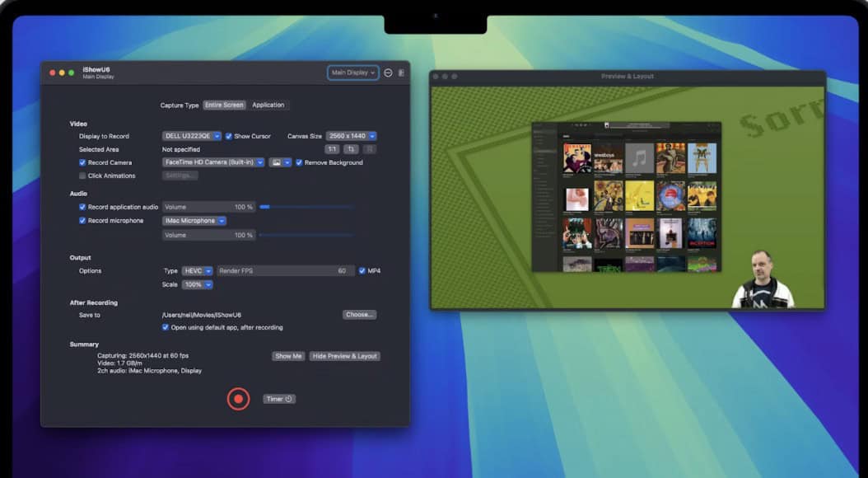Click the Render FPS field

[286, 271]
